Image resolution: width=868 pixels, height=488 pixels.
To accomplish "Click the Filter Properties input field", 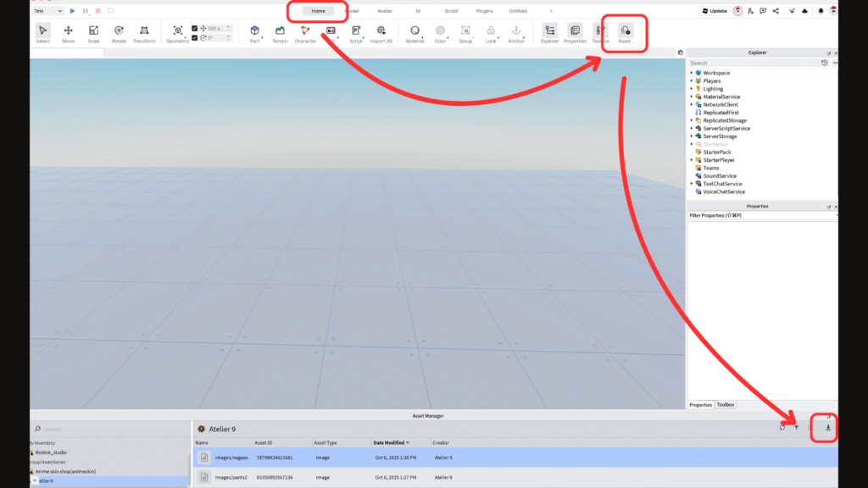I will point(759,216).
